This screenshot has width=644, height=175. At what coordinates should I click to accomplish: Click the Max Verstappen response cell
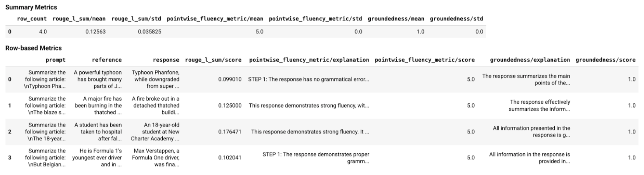point(156,158)
